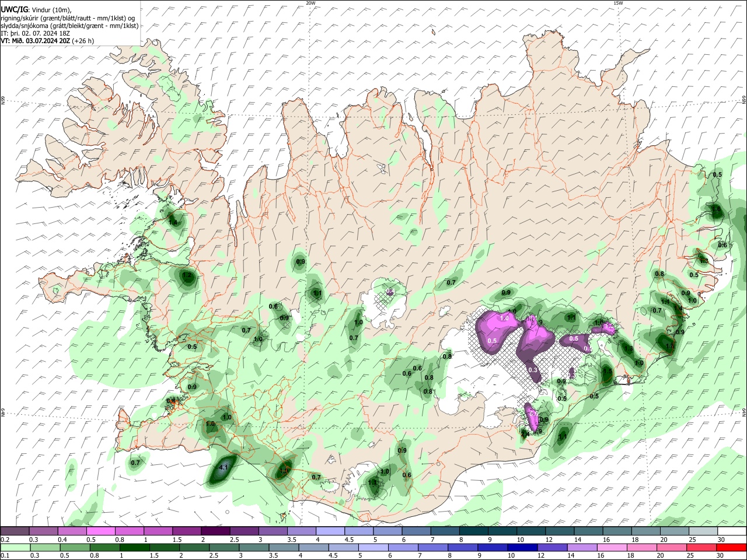Pick the 18 swatch in the upper gray-teal scale

tap(647, 531)
